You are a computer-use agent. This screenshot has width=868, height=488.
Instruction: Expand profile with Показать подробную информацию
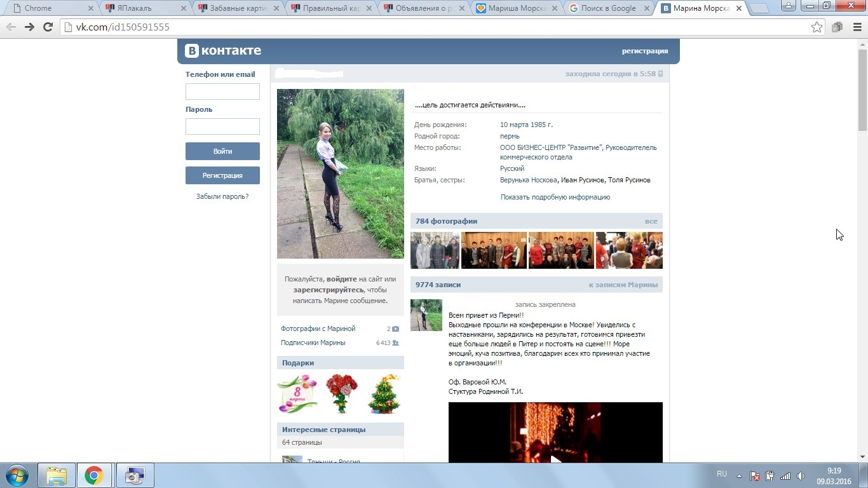pos(555,197)
